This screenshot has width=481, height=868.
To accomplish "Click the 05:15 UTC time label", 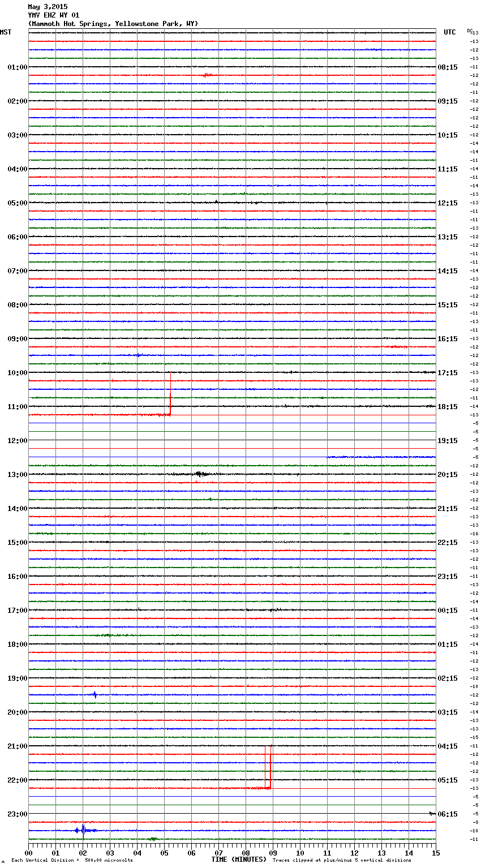I will pos(448,780).
